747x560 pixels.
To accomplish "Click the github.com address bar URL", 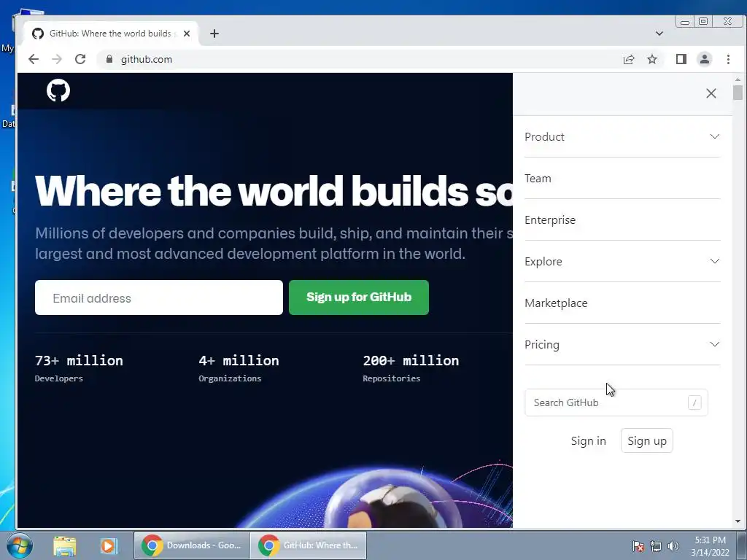I will pyautogui.click(x=146, y=59).
